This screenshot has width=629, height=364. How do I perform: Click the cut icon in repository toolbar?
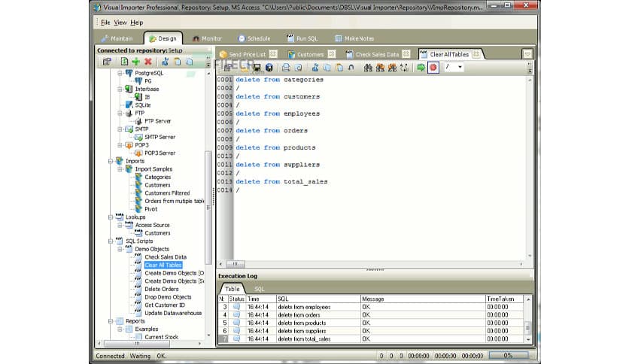pyautogui.click(x=166, y=62)
